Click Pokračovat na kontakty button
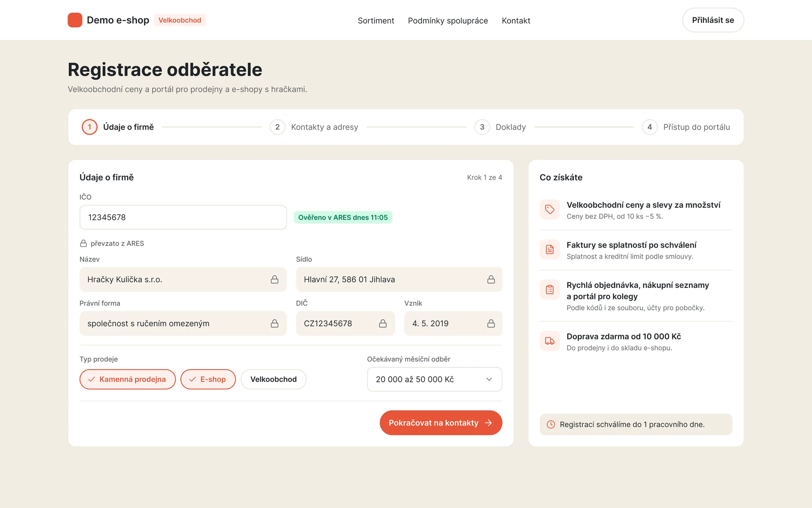812x508 pixels. pos(441,423)
